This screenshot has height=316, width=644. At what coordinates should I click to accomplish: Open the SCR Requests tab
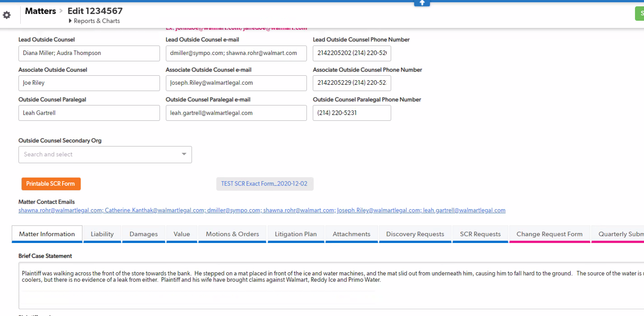point(480,234)
